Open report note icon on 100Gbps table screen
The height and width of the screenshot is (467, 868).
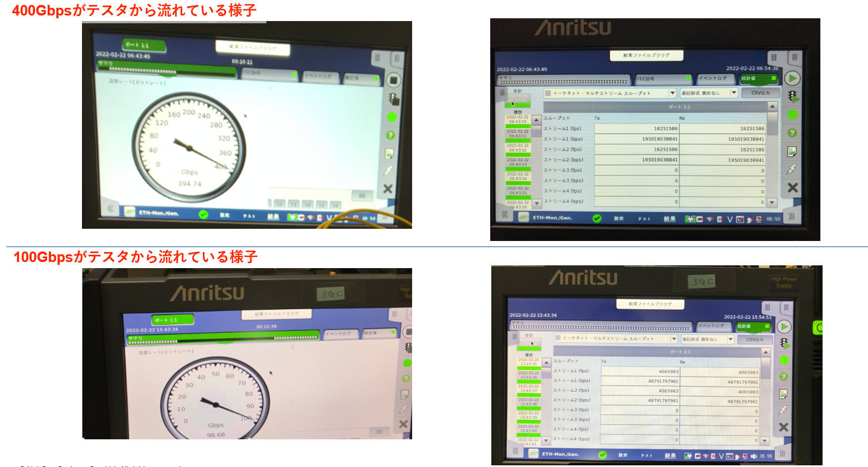(783, 394)
